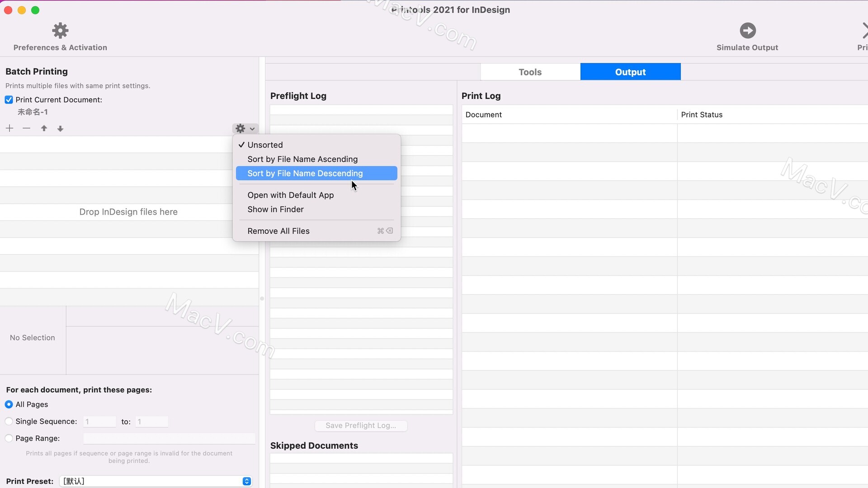Remove selected file with minus icon
This screenshot has width=868, height=488.
point(26,128)
